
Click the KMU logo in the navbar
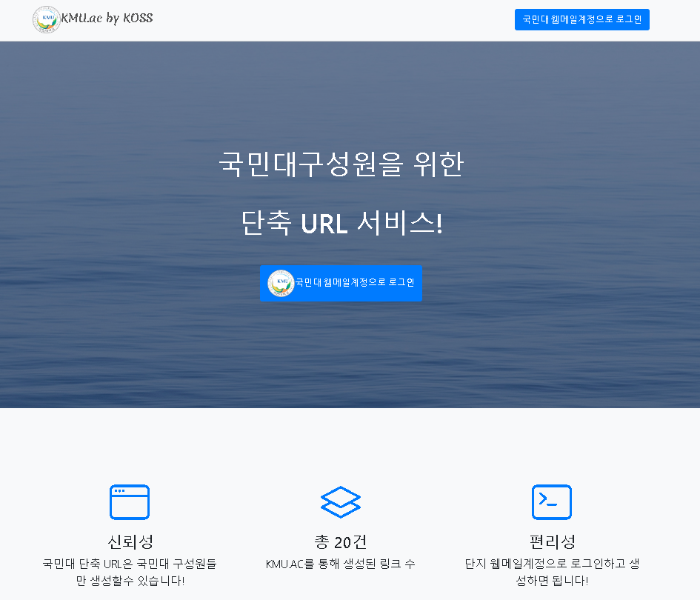click(x=47, y=20)
